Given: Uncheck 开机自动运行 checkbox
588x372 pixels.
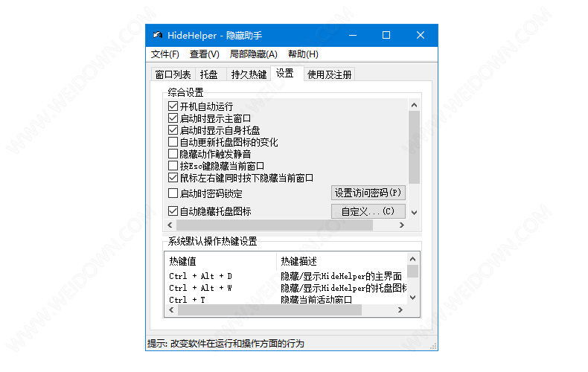Looking at the screenshot, I should click(x=173, y=106).
